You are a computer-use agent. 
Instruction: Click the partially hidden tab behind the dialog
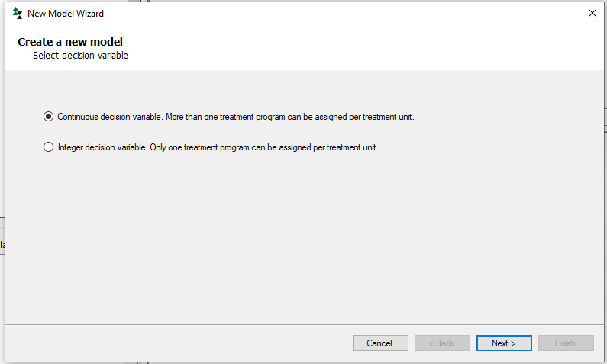[x=2, y=244]
